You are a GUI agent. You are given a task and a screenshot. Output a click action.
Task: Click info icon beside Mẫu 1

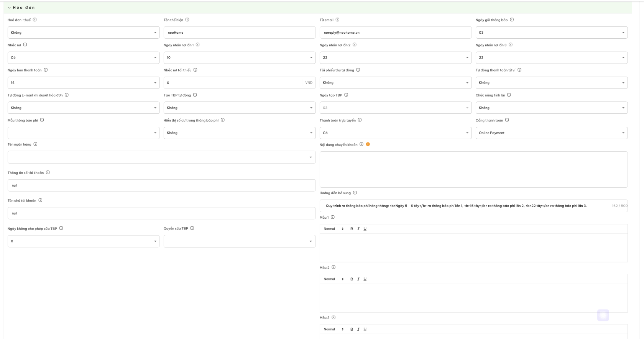[x=332, y=217]
